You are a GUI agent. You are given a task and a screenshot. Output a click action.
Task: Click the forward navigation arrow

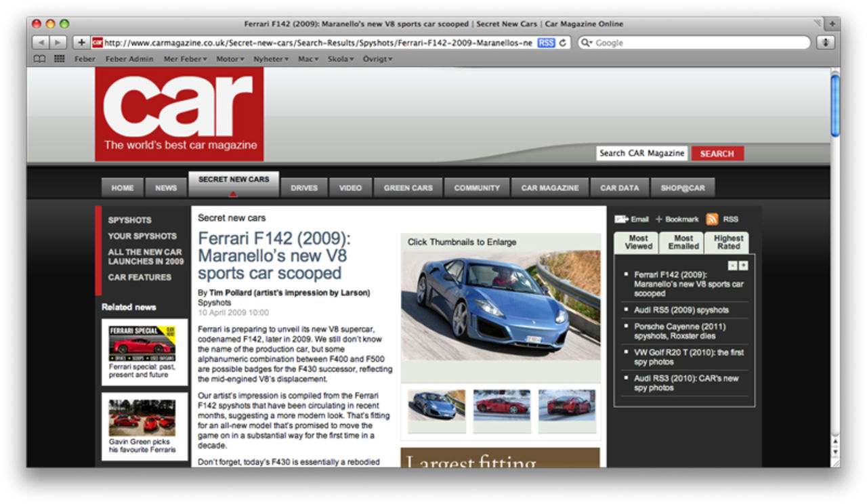[x=57, y=42]
